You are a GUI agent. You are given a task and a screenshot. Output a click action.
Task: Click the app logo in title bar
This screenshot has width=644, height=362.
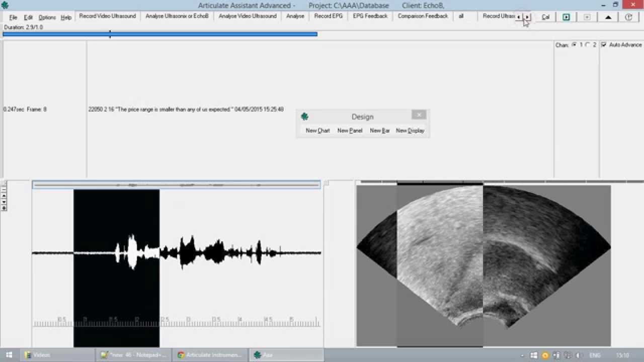(5, 6)
